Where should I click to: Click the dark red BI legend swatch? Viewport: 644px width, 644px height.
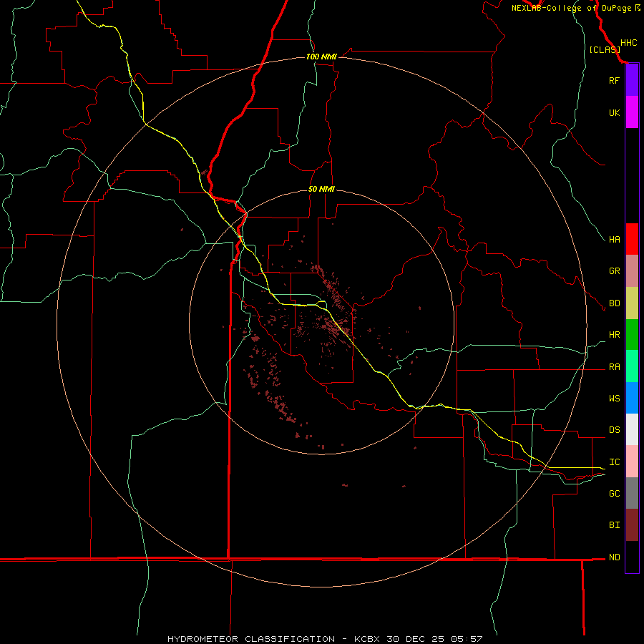(632, 525)
